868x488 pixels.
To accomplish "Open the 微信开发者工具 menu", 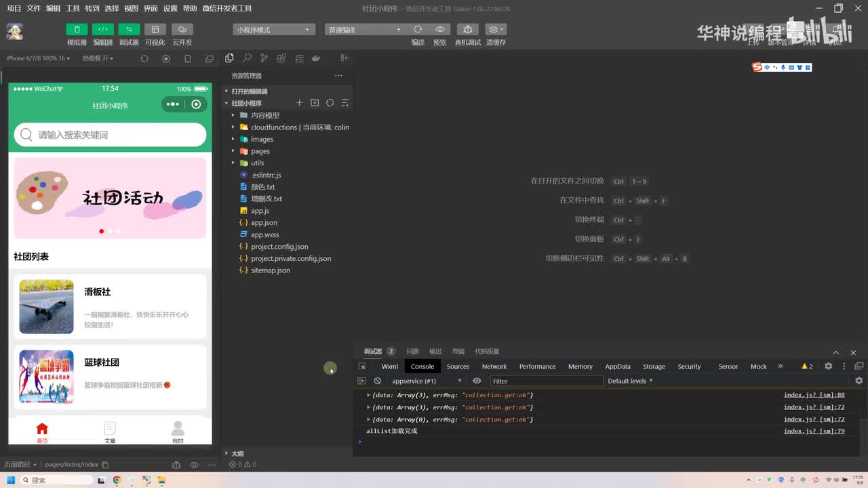I will (x=227, y=8).
